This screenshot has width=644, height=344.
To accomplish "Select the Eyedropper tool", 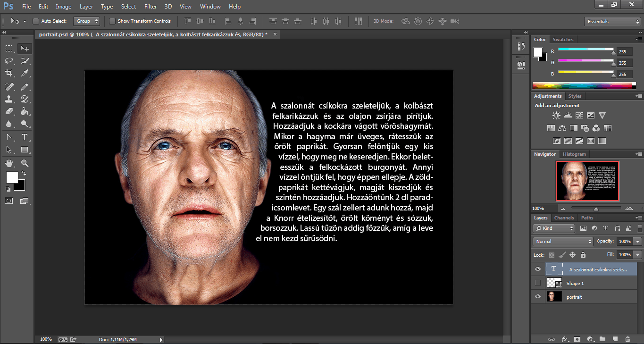I will (x=25, y=73).
